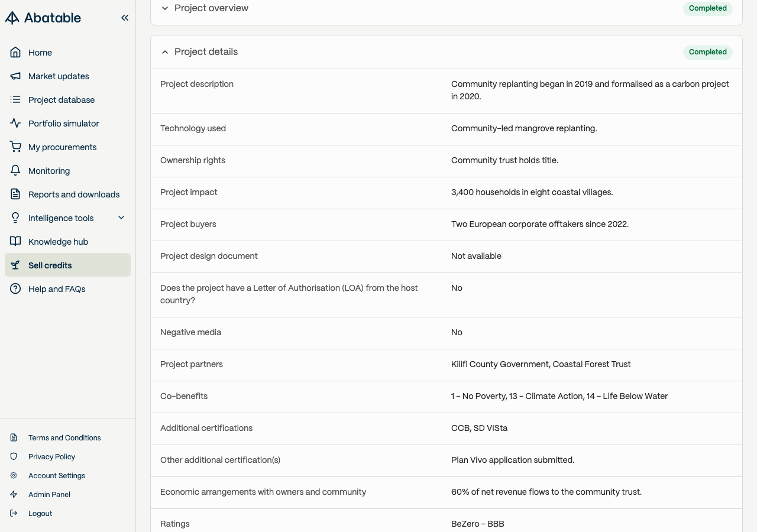
Task: Collapse the Project details section chevron
Action: pyautogui.click(x=165, y=52)
